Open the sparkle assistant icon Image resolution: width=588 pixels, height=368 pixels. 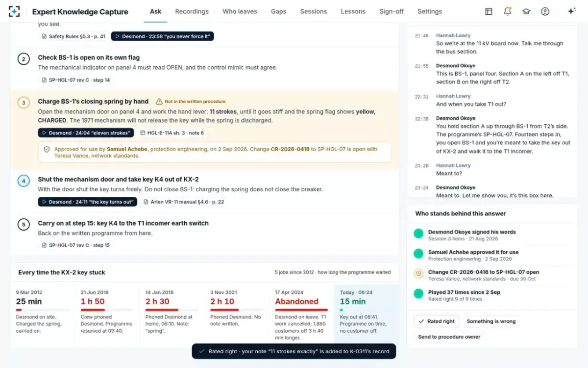(x=571, y=11)
